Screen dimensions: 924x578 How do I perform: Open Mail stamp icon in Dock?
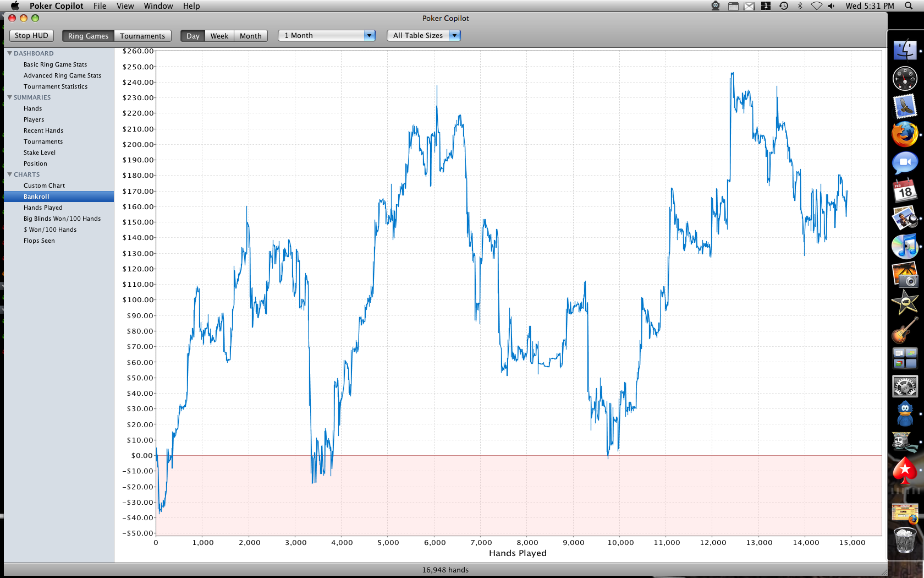pos(905,106)
